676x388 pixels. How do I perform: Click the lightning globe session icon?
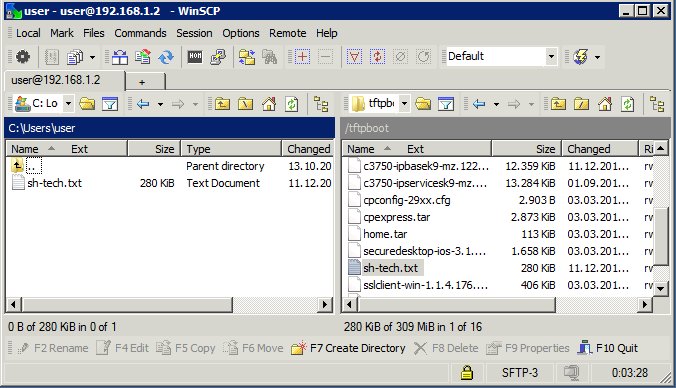(x=581, y=57)
